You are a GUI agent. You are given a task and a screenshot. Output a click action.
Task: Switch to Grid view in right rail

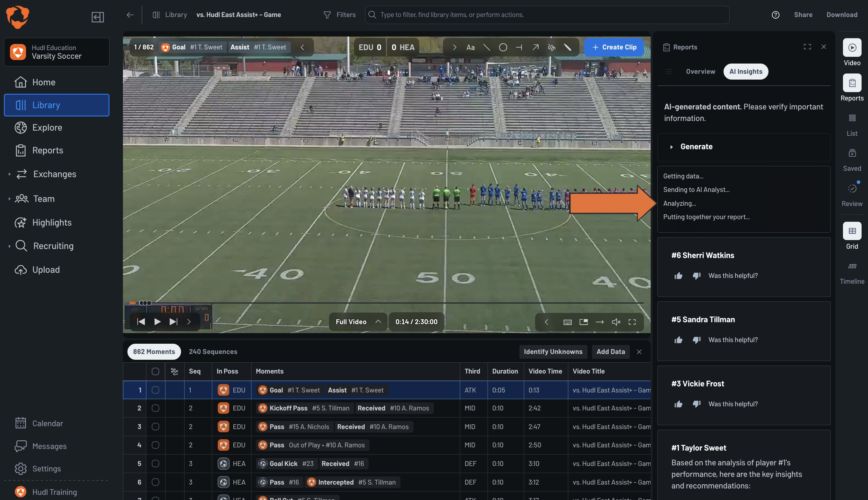(852, 236)
